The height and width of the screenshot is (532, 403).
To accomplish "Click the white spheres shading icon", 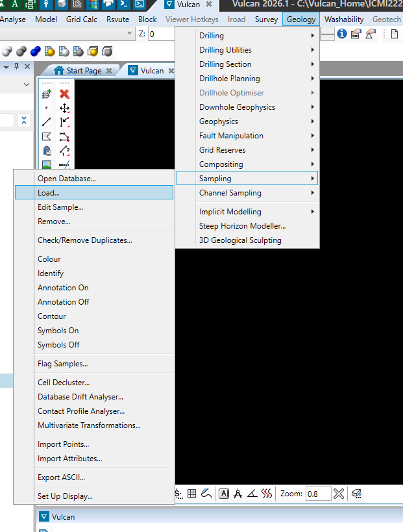I will pos(7,51).
